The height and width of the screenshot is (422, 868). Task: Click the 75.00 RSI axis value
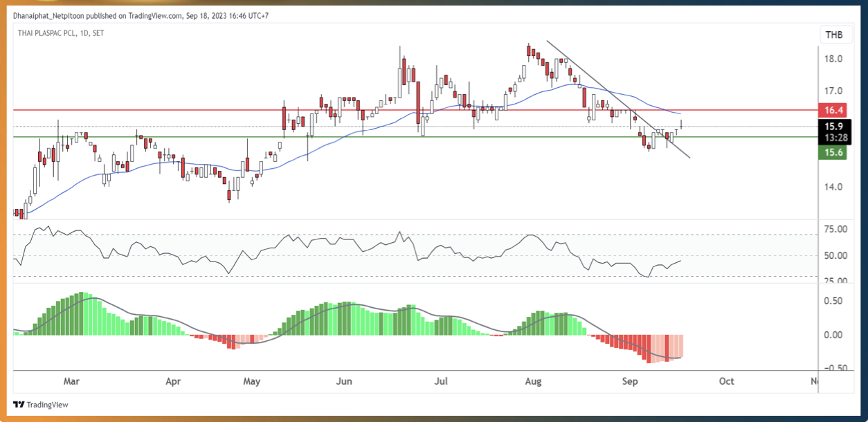[x=834, y=229]
